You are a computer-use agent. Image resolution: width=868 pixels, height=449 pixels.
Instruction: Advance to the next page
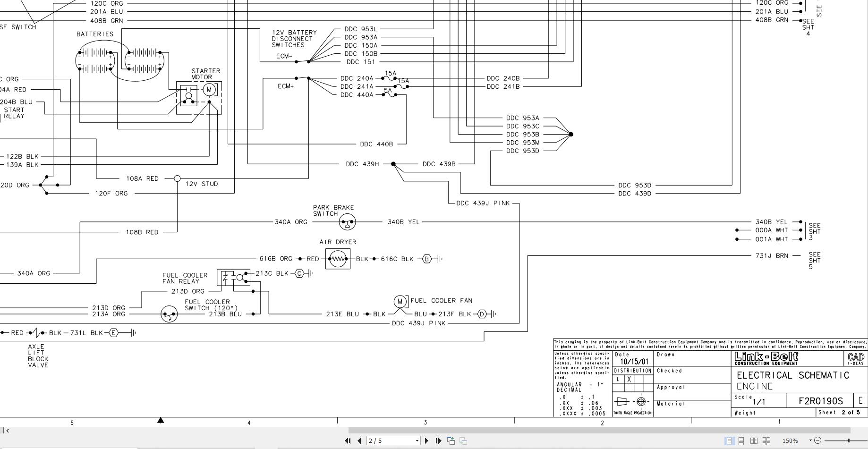tap(427, 441)
